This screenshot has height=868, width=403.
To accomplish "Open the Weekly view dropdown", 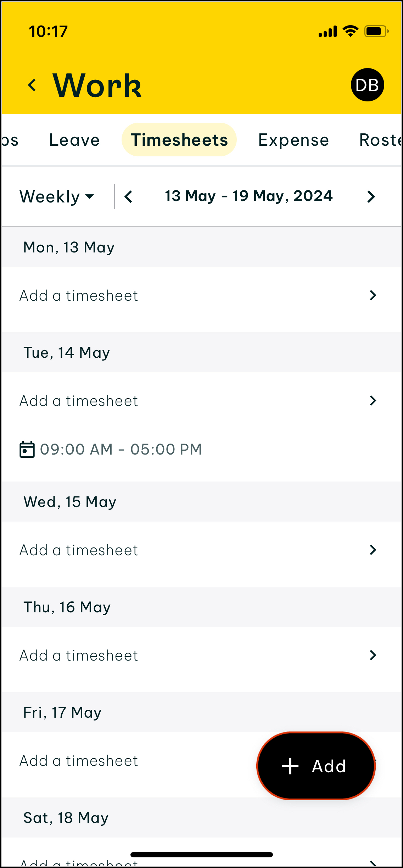I will coord(57,196).
